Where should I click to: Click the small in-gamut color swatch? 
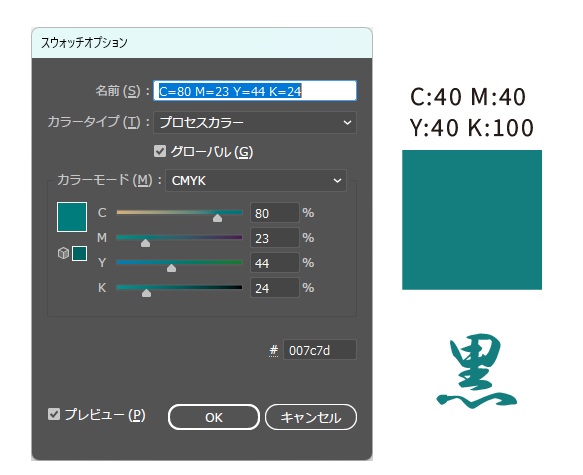pyautogui.click(x=80, y=253)
